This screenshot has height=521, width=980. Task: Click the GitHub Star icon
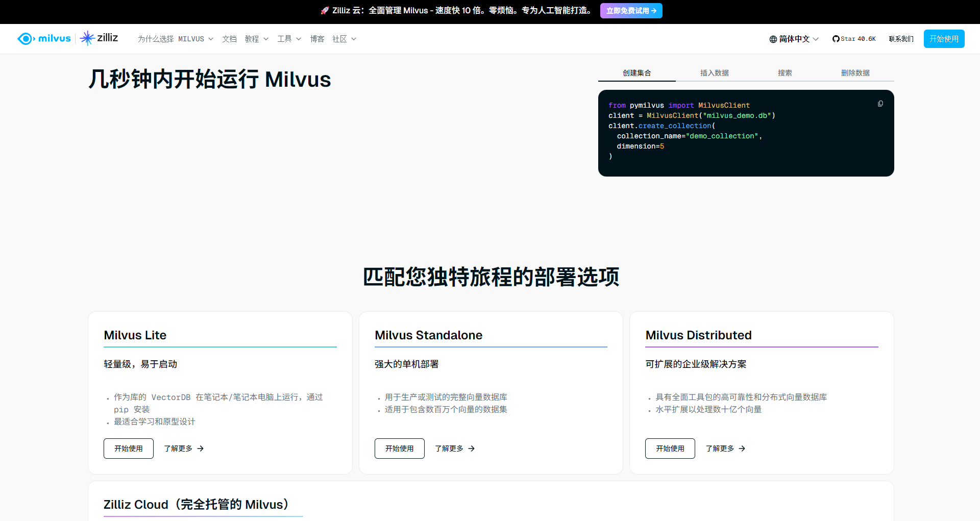pos(836,39)
